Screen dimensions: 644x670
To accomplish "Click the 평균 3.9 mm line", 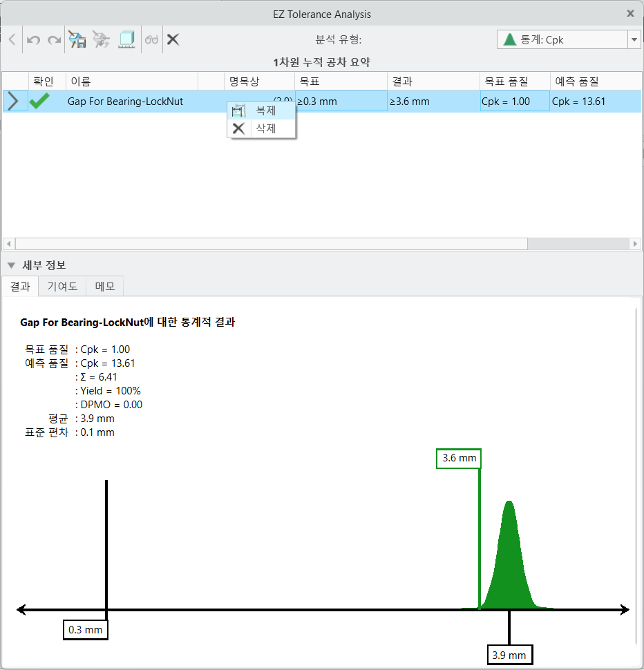I will 82,419.
